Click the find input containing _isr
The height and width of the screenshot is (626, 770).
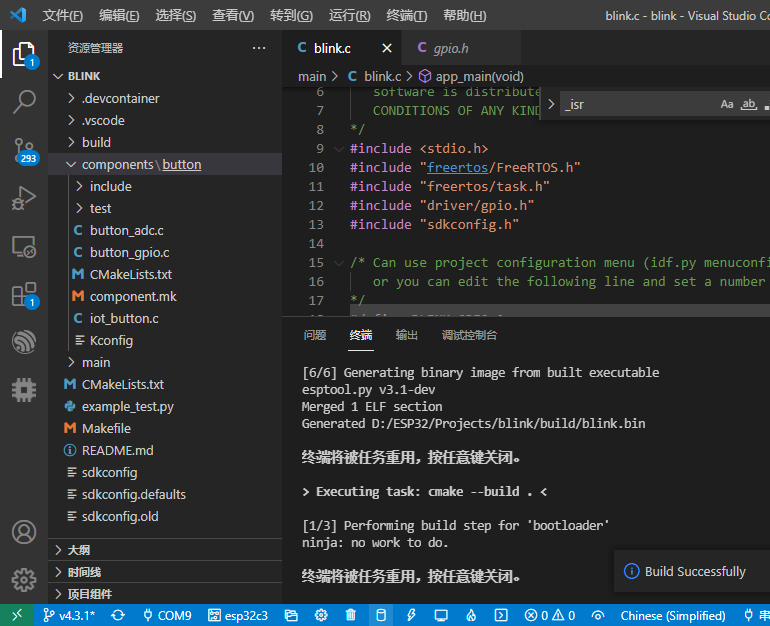coord(638,104)
